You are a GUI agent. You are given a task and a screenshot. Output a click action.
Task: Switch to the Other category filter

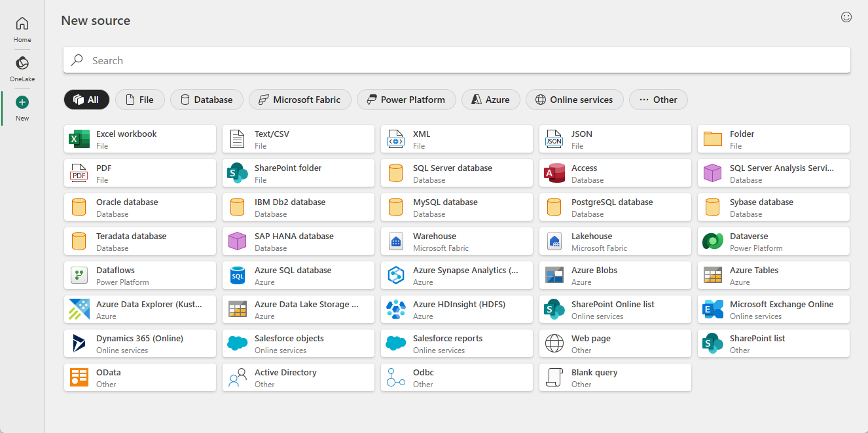point(659,100)
